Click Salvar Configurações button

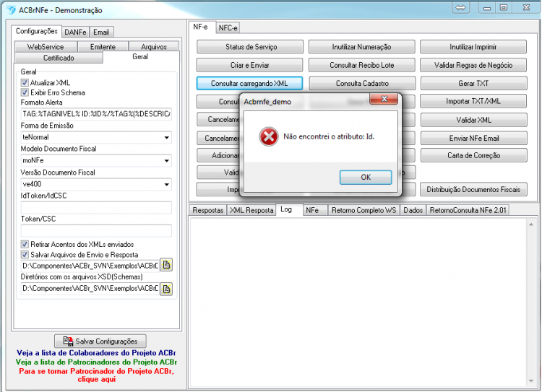click(x=100, y=341)
